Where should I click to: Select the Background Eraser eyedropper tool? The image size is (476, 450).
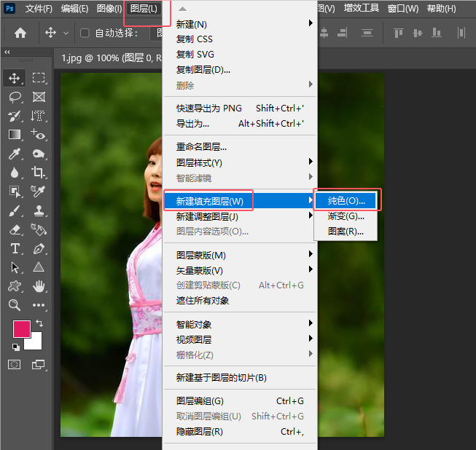(39, 192)
